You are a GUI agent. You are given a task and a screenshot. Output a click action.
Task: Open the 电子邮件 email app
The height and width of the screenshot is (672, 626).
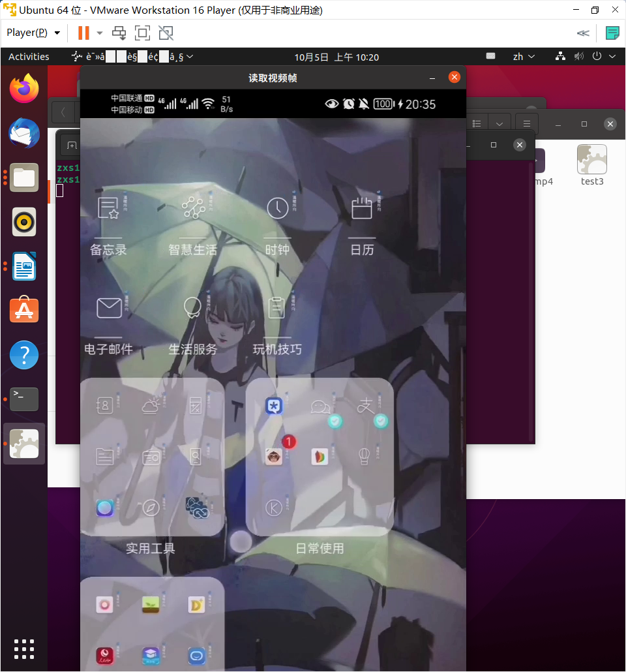(x=108, y=308)
